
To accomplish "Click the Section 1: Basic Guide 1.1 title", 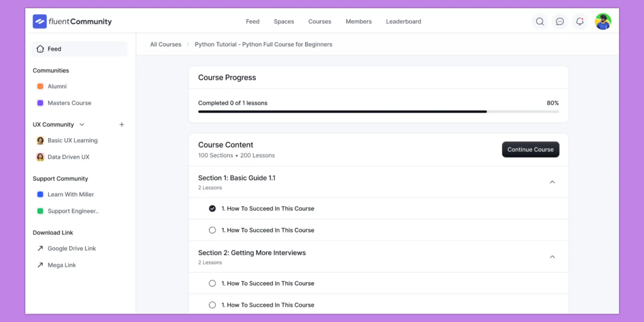I will pos(237,178).
